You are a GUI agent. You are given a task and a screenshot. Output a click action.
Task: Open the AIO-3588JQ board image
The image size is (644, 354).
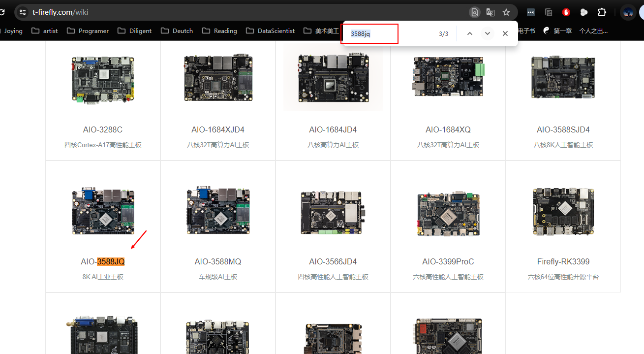(103, 211)
